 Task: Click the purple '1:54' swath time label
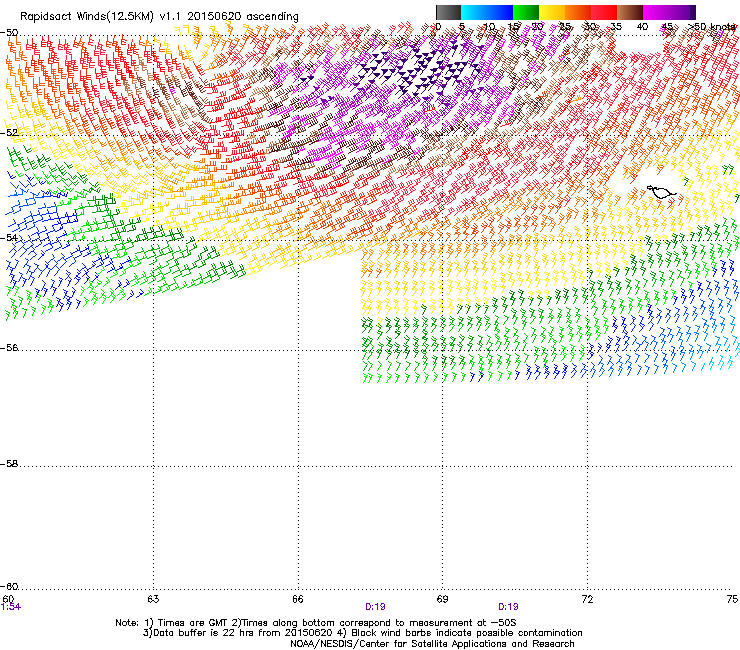pos(11,607)
